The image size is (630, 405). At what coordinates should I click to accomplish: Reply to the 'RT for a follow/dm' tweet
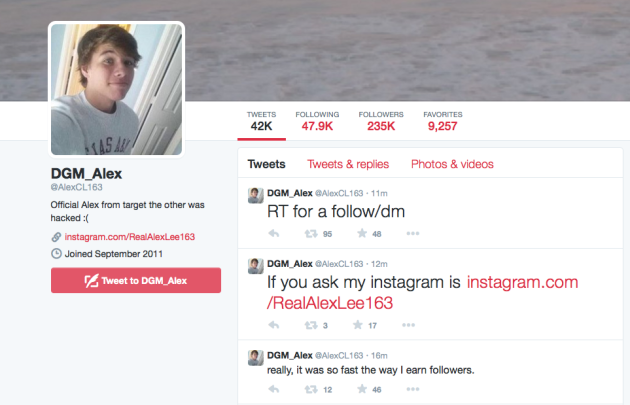point(274,233)
